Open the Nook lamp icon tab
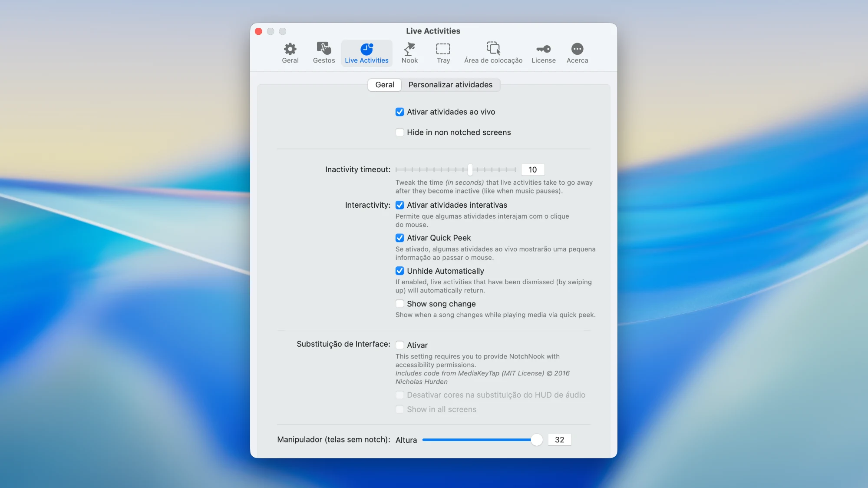 [x=409, y=53]
